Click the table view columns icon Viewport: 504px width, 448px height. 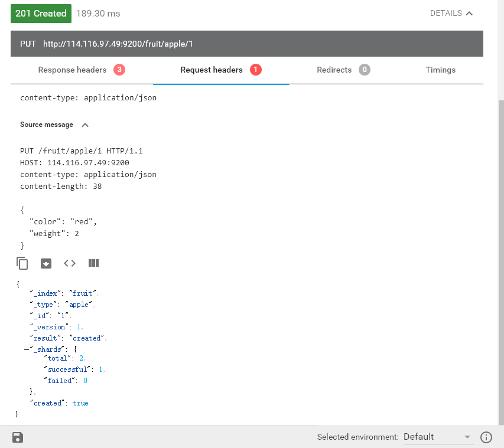pos(93,263)
